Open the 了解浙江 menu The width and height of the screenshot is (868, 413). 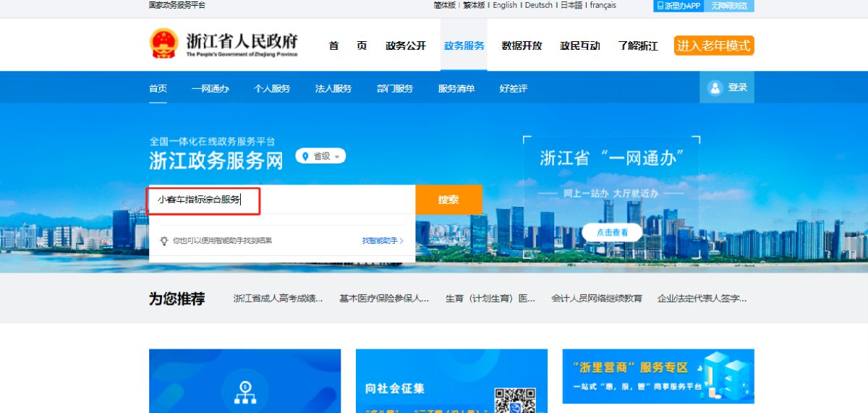click(x=638, y=46)
